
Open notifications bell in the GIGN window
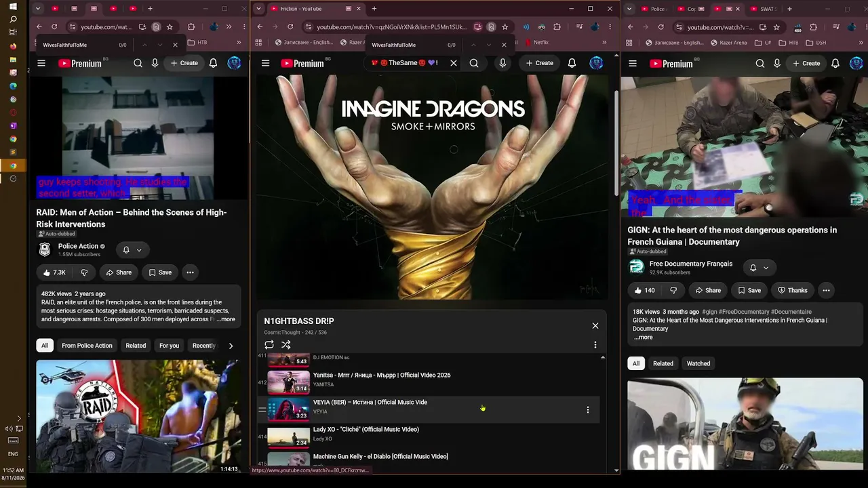pos(835,64)
